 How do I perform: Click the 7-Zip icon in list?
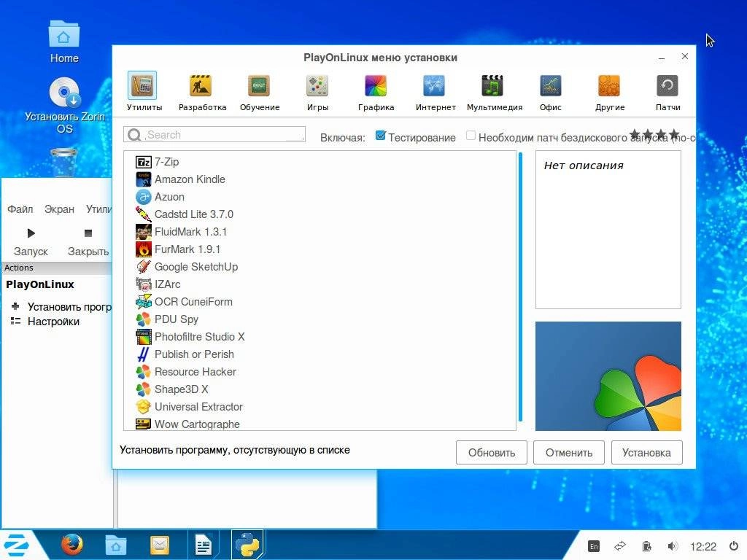144,162
